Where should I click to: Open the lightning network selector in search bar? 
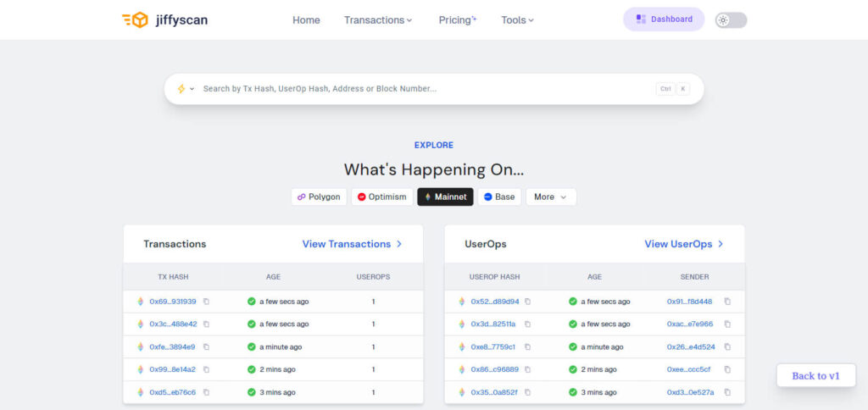pos(186,89)
